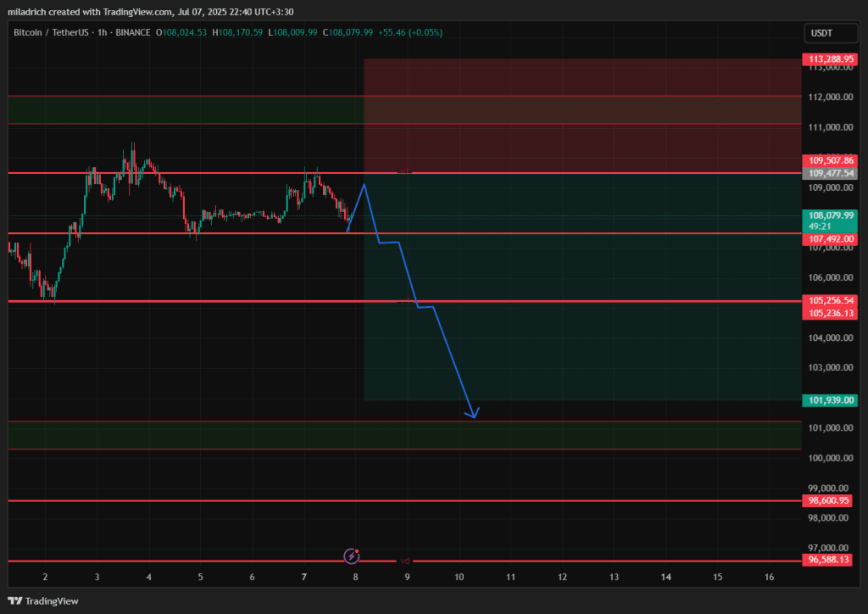
Task: Select the 113,288.95 price label
Action: pyautogui.click(x=830, y=59)
